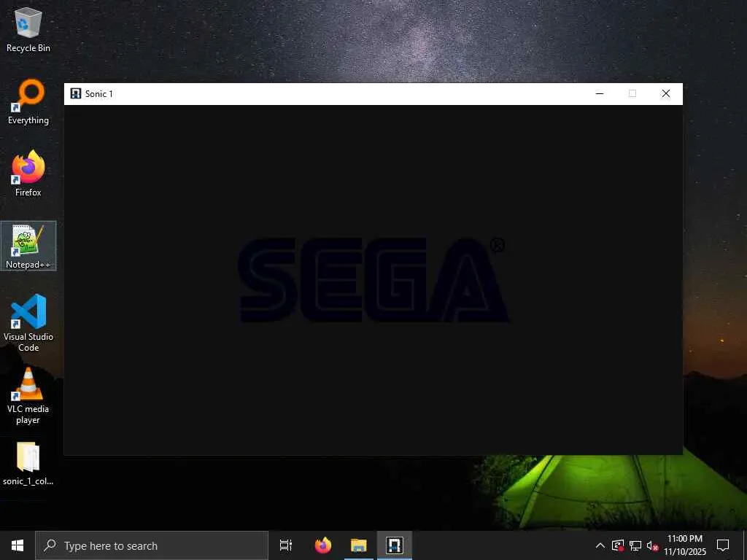Viewport: 747px width, 560px height.
Task: Select the sonic_1_col... folder on desktop
Action: 28,464
